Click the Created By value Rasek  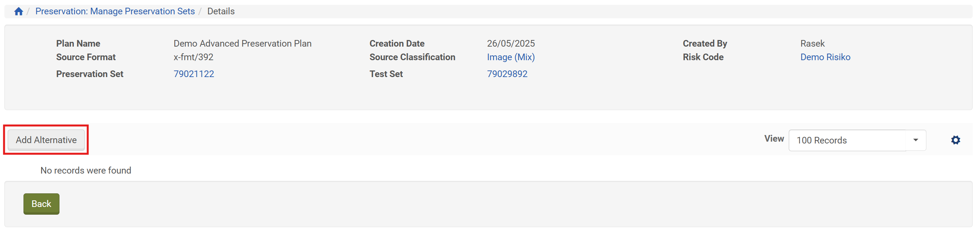(x=812, y=44)
